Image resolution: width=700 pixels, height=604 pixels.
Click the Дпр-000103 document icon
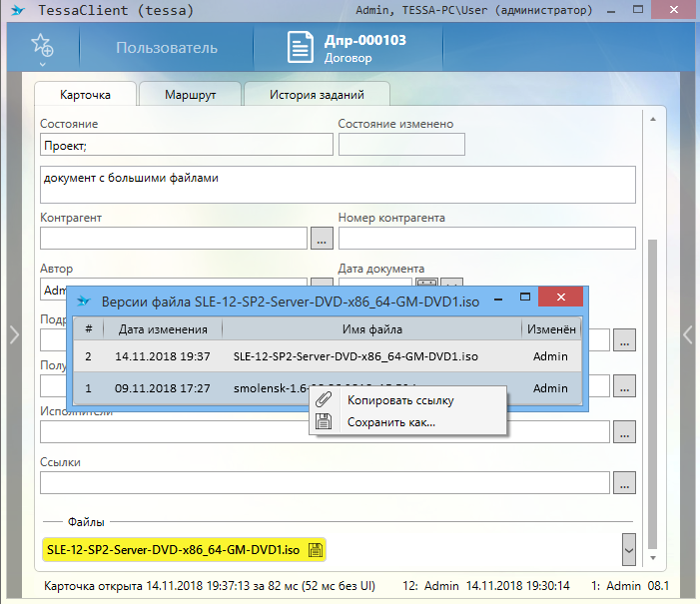coord(300,47)
